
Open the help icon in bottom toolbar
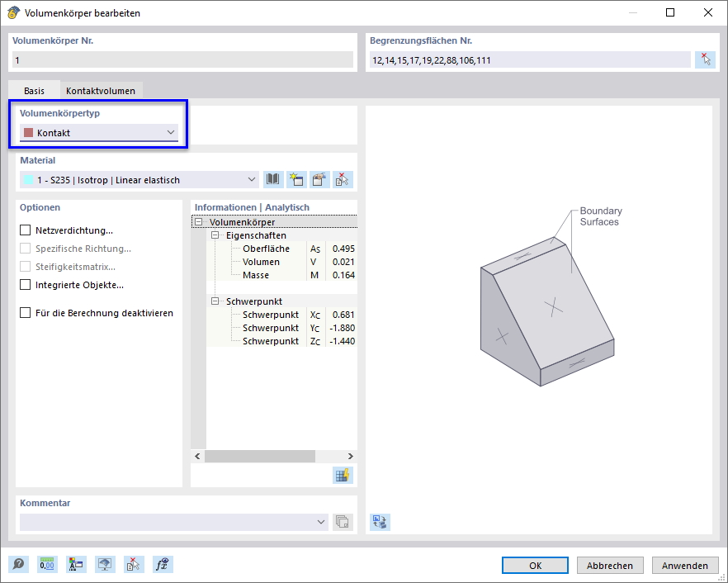pyautogui.click(x=18, y=564)
